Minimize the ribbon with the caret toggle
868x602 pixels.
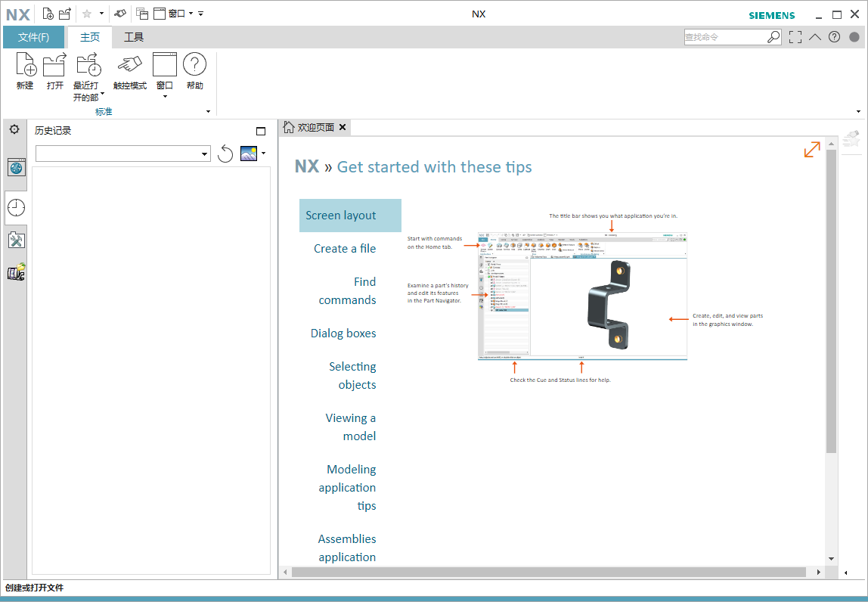point(814,36)
